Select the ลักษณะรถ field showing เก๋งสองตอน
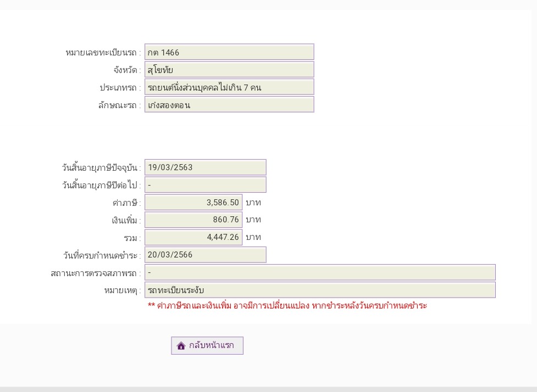This screenshot has height=392, width=537. point(229,104)
